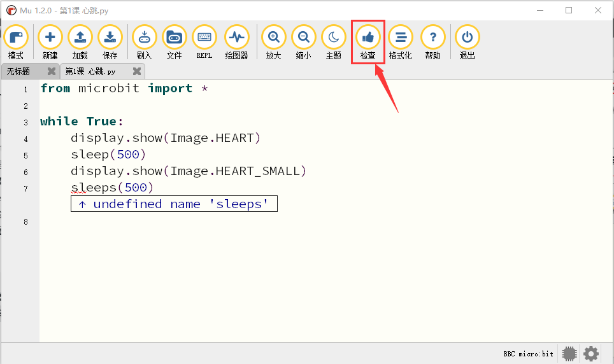Close the 第1课 心跳.py tab

(137, 71)
